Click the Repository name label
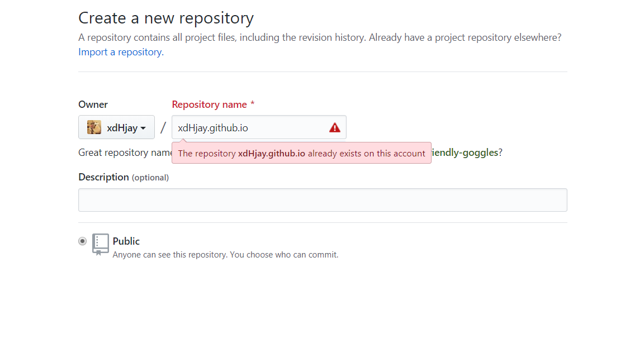 (210, 104)
